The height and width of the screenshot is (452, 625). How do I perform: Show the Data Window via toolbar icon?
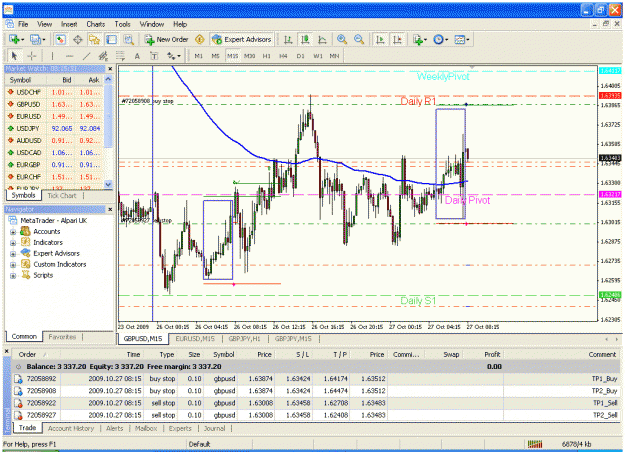(78, 39)
